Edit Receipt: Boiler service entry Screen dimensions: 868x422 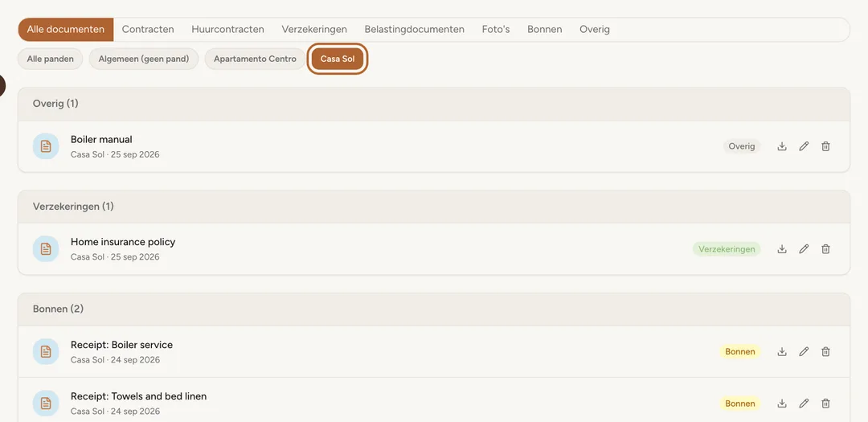804,352
